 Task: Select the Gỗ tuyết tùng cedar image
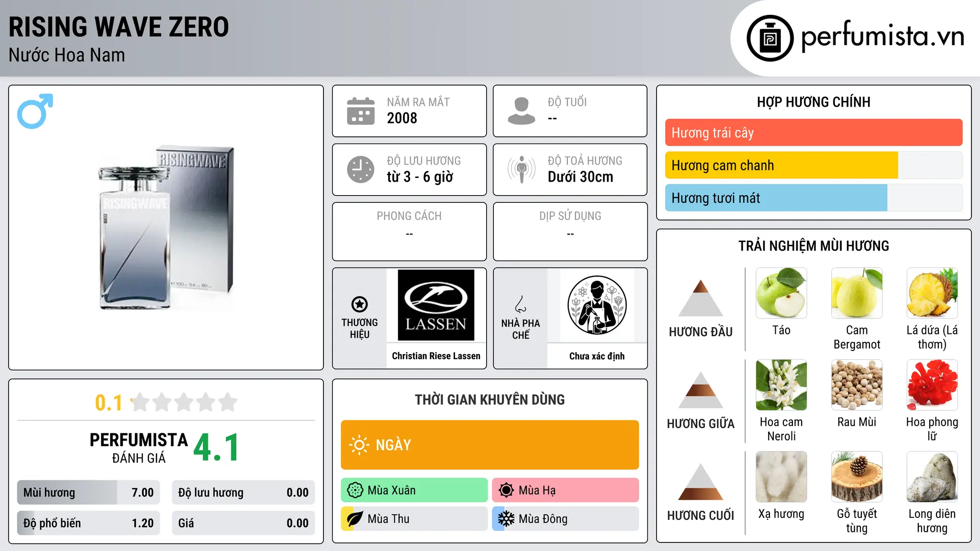(857, 477)
